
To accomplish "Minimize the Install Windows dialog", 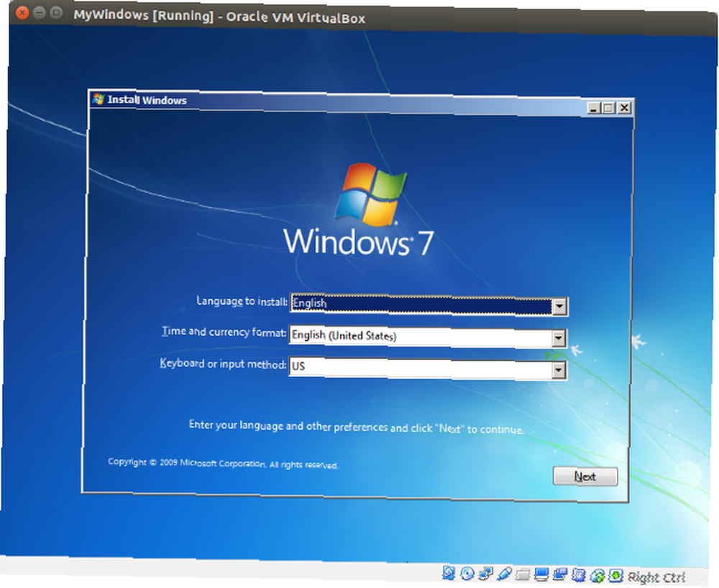I will pyautogui.click(x=594, y=107).
